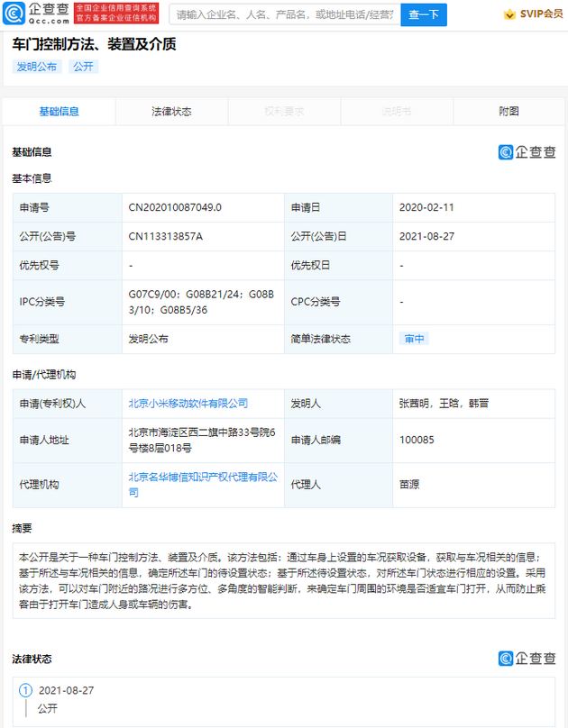568x728 pixels.
Task: Click patent type value 发明公布 in table
Action: (x=148, y=339)
